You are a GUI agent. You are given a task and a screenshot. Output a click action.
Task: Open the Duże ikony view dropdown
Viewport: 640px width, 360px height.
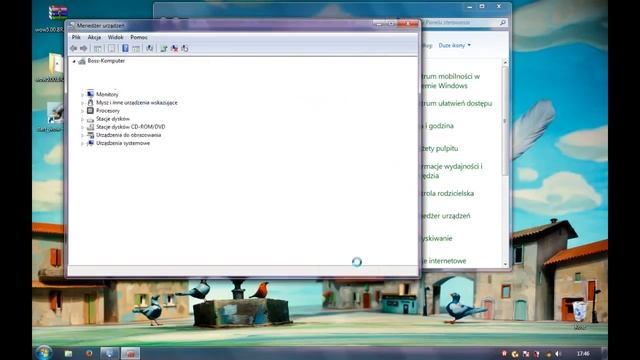coord(454,45)
